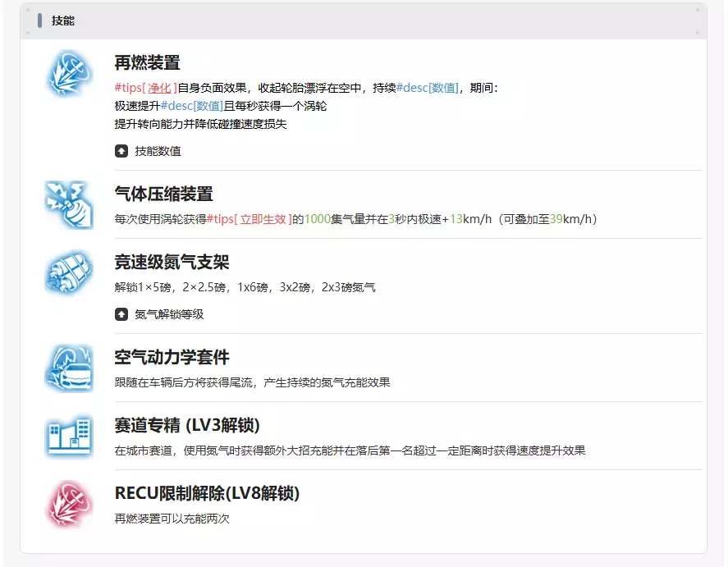
Task: Click the 再燃装置 skill title
Action: [148, 63]
